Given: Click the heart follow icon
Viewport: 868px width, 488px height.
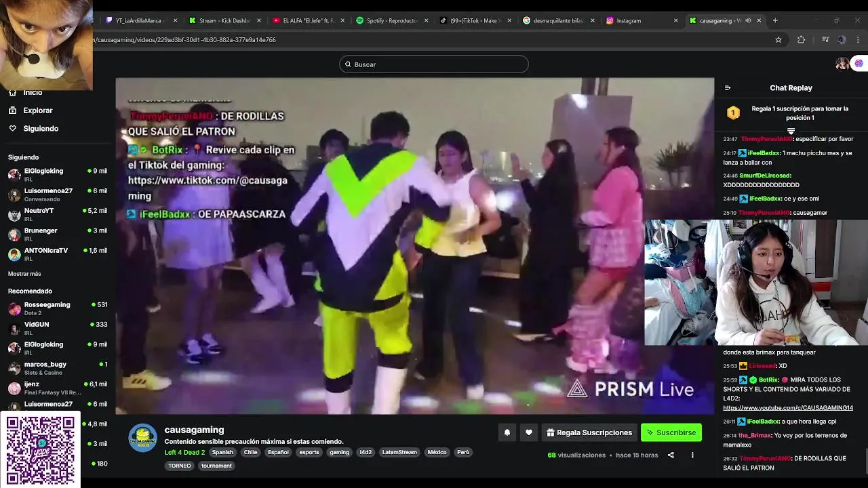Looking at the screenshot, I should (529, 432).
